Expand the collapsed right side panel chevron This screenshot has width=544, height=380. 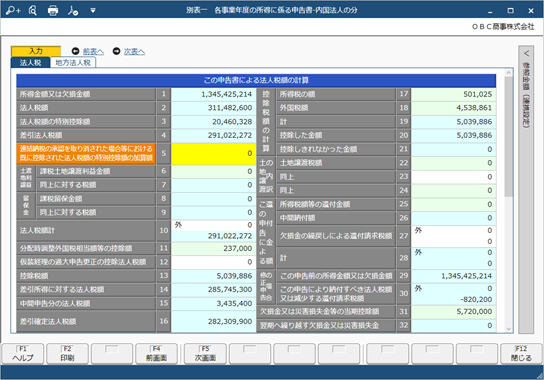point(526,53)
